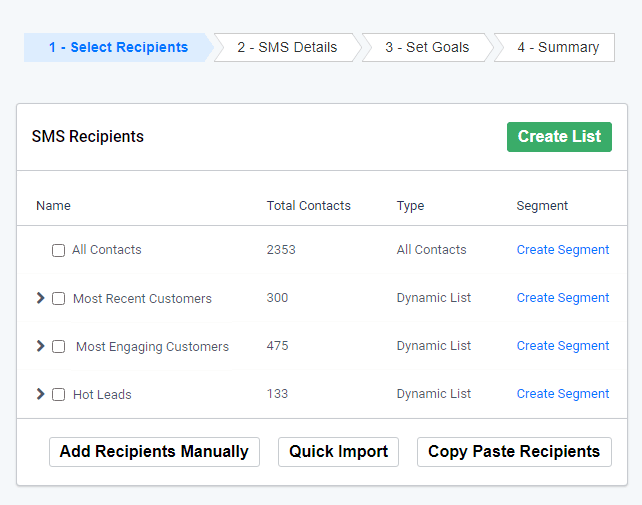Click Most Engaging Customers list name
This screenshot has width=642, height=505.
tap(152, 347)
